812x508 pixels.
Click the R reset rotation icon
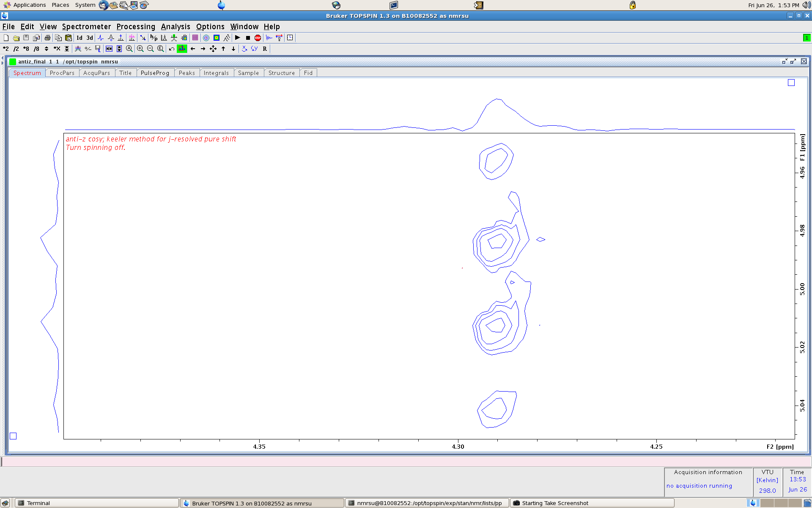click(265, 49)
